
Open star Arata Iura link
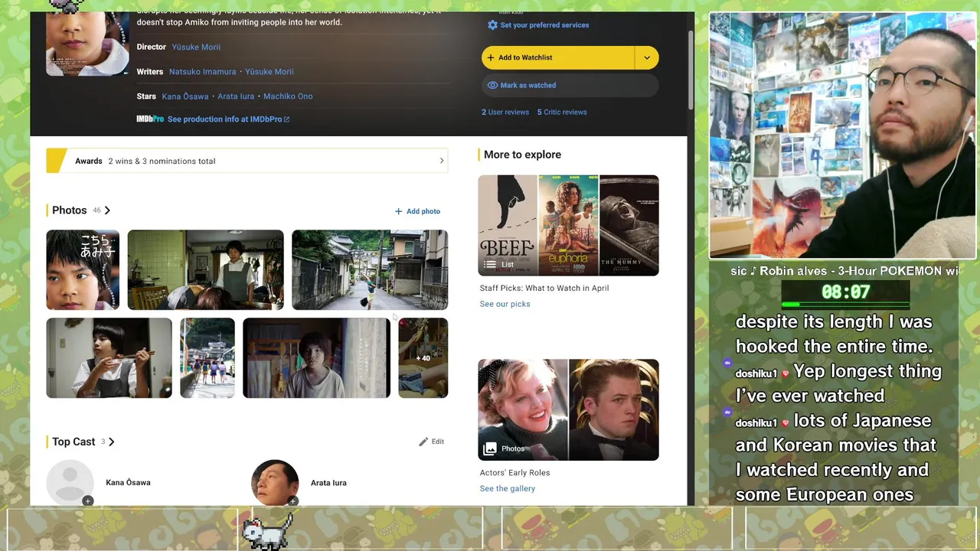236,96
